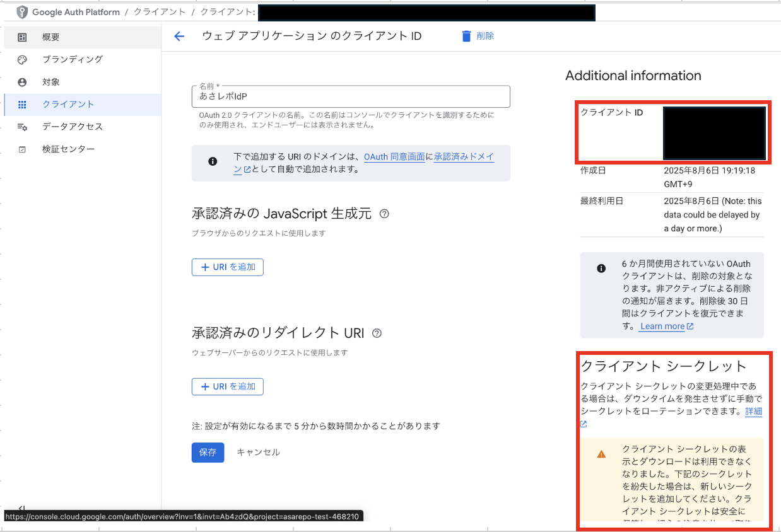This screenshot has width=781, height=532.
Task: Add URI under 承認済みのリダイレクト URI
Action: coord(228,386)
